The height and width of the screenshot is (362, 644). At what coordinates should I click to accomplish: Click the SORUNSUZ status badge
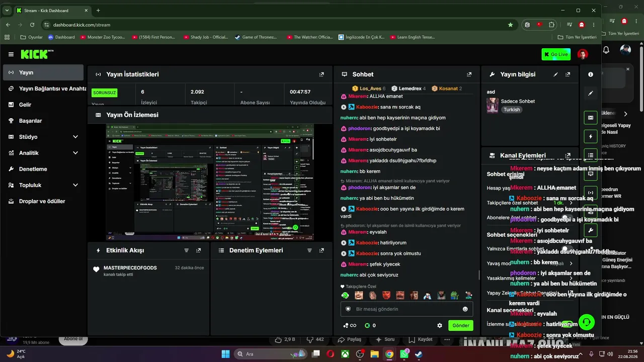[105, 93]
